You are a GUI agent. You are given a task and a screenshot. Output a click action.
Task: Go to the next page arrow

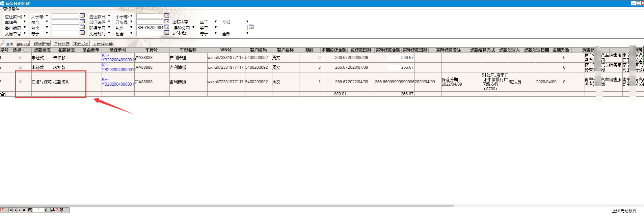click(x=20, y=210)
